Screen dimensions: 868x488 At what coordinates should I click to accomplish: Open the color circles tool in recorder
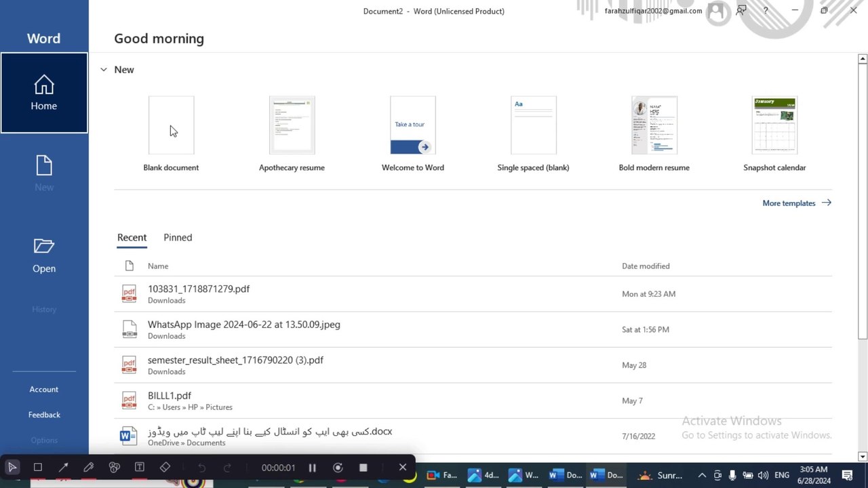tap(114, 467)
